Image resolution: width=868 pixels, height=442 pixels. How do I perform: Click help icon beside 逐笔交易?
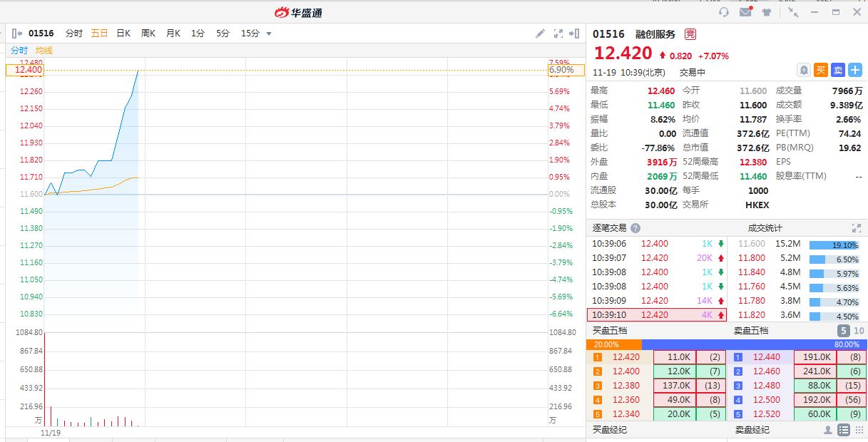[635, 228]
